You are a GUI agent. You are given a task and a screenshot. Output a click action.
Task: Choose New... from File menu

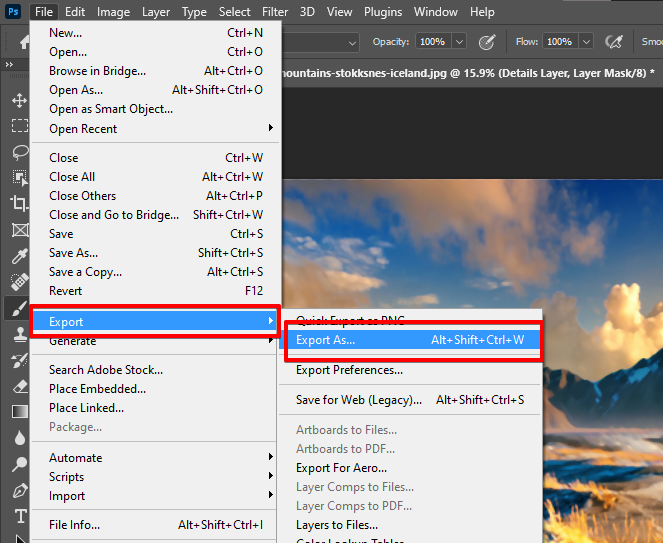tap(156, 33)
